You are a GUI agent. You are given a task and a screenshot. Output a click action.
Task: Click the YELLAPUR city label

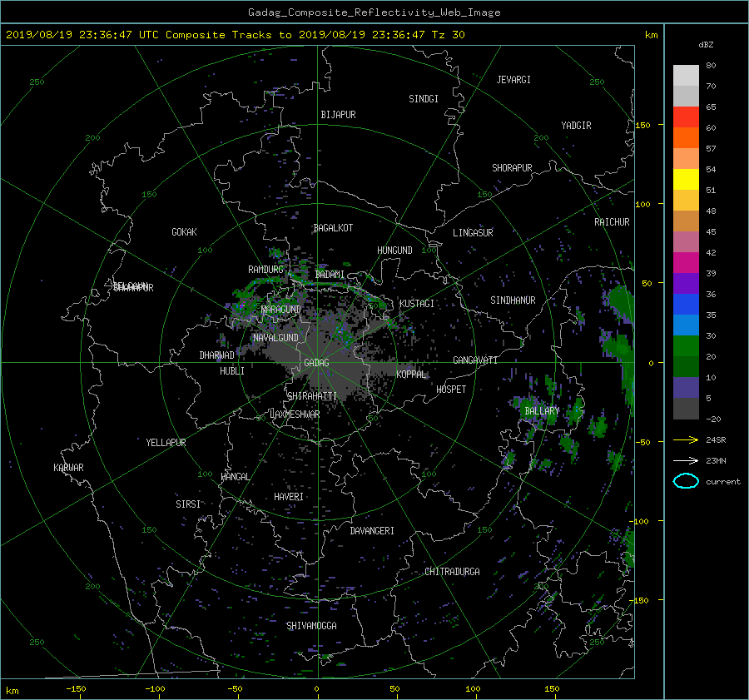[x=166, y=443]
